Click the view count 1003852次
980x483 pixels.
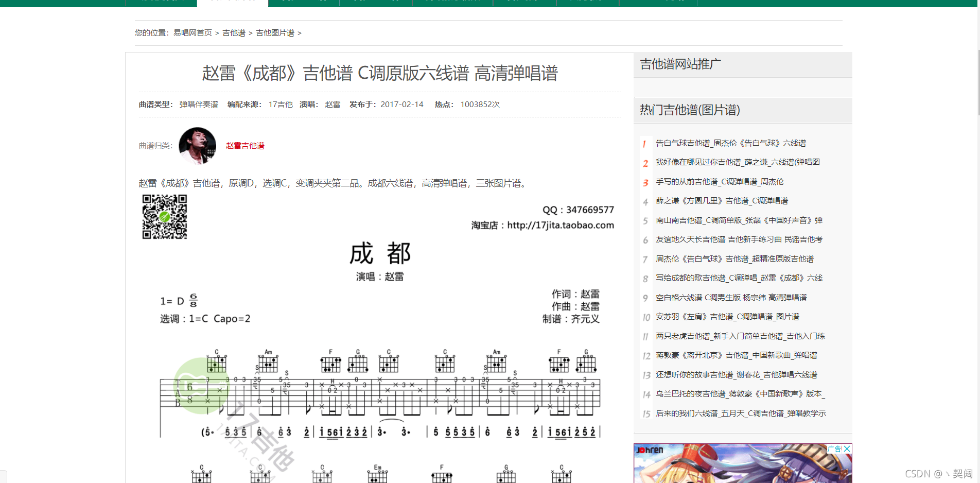(x=480, y=105)
